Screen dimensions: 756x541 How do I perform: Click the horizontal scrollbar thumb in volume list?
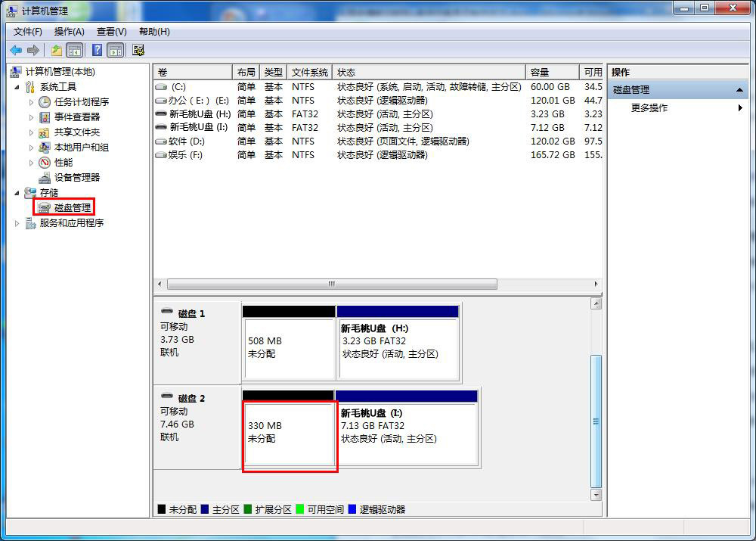point(332,284)
